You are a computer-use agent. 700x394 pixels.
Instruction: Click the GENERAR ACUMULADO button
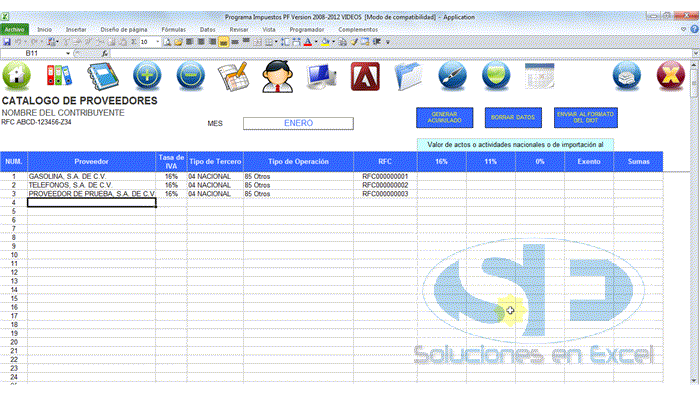click(x=445, y=117)
